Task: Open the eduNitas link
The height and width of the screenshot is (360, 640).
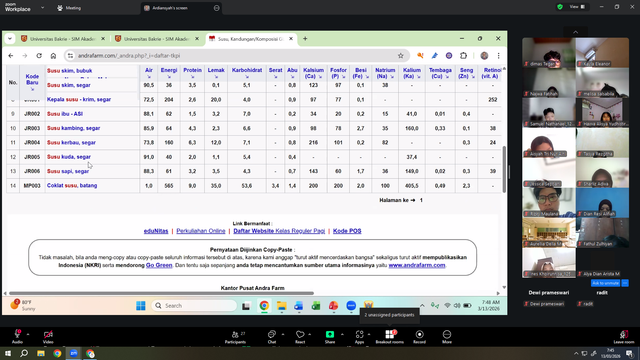Action: pos(156,231)
